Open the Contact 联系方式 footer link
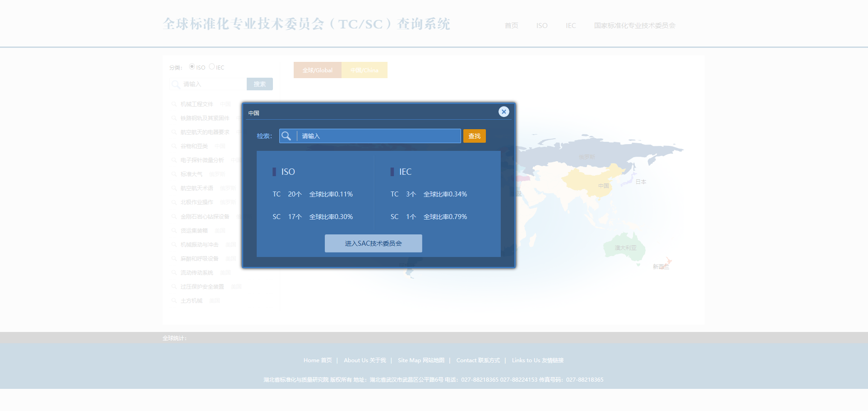Viewport: 868px width, 411px height. pyautogui.click(x=478, y=360)
